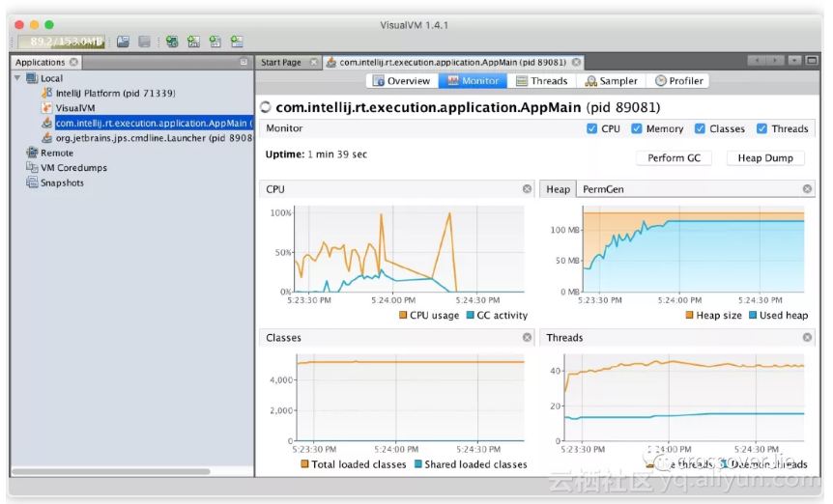Close the CPU chart panel

pos(527,189)
